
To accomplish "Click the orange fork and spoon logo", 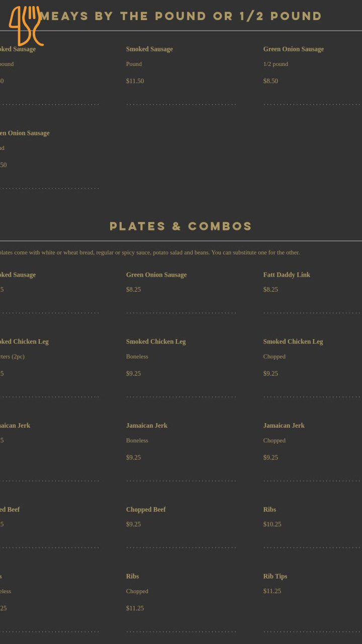I will click(25, 25).
